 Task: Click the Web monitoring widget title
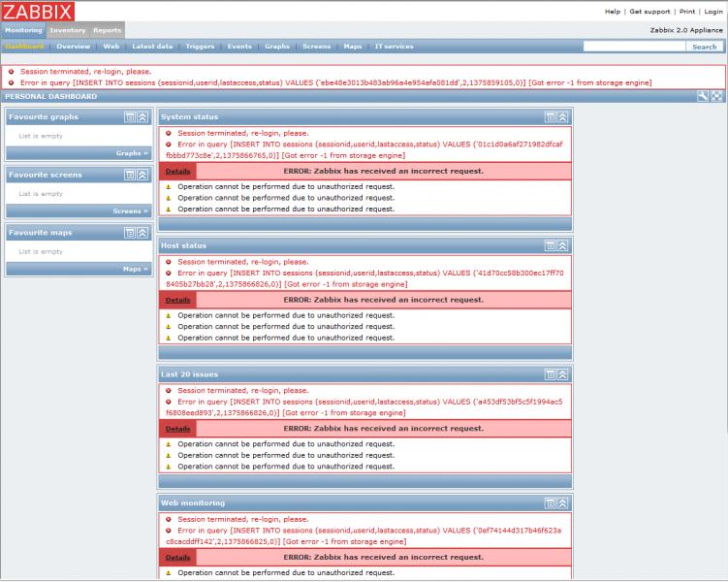pos(193,503)
